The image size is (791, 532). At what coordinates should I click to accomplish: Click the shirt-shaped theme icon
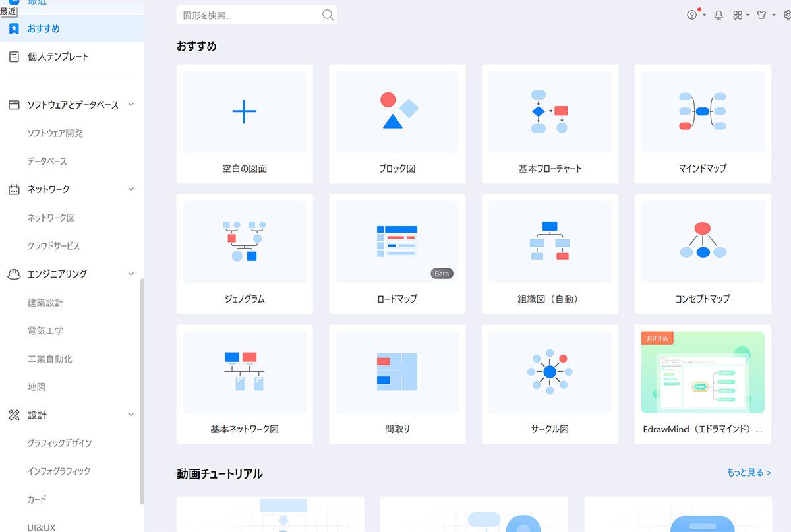[x=761, y=15]
